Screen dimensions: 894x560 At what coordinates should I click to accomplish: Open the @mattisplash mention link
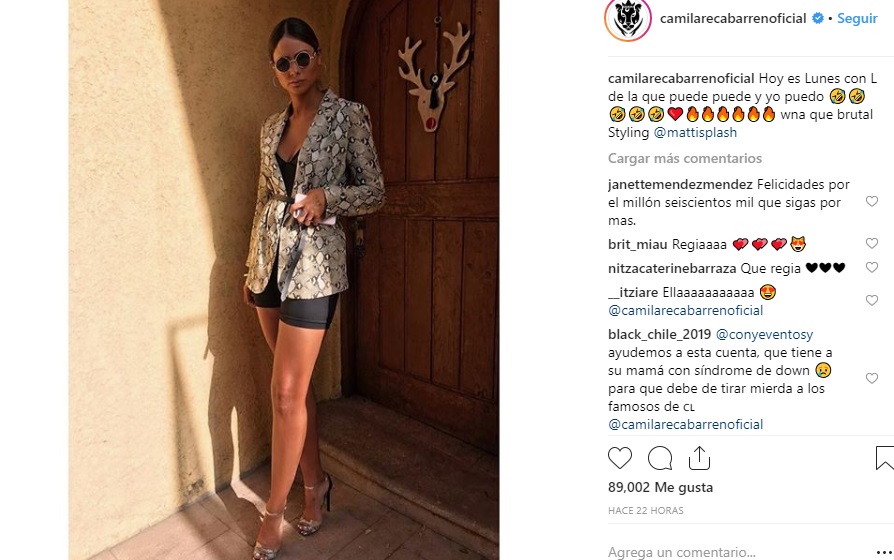click(x=695, y=132)
